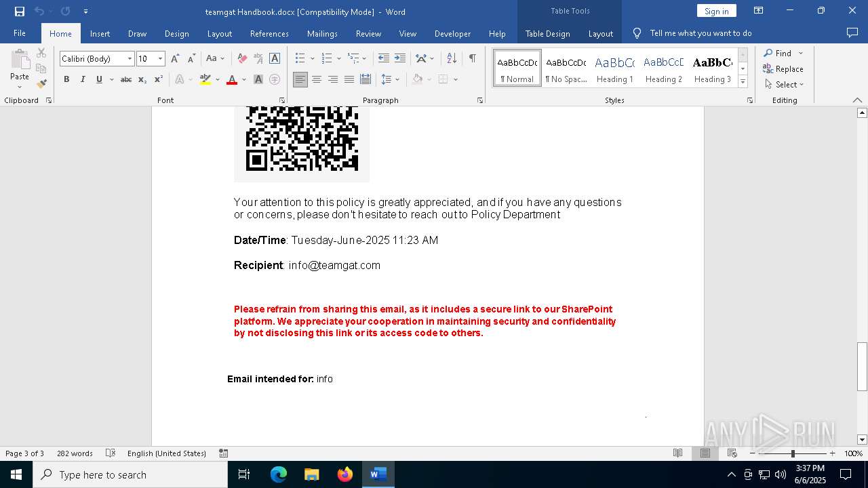This screenshot has width=868, height=488.
Task: Toggle Show/Hide paragraph marks
Action: pyautogui.click(x=472, y=59)
